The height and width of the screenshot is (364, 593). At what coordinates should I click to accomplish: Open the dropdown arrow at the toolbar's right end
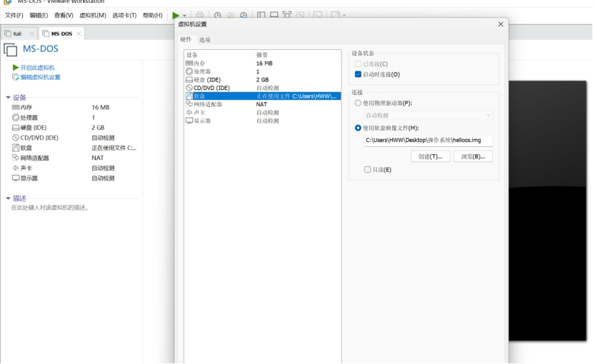coord(344,16)
